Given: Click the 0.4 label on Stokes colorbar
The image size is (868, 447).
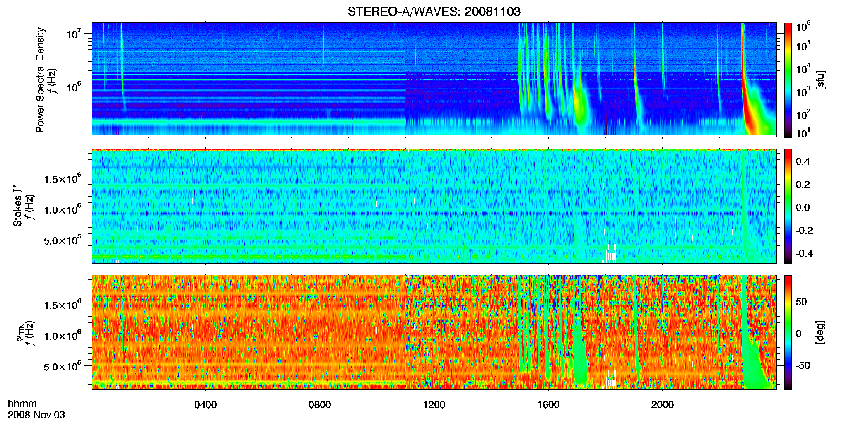Looking at the screenshot, I should point(803,162).
